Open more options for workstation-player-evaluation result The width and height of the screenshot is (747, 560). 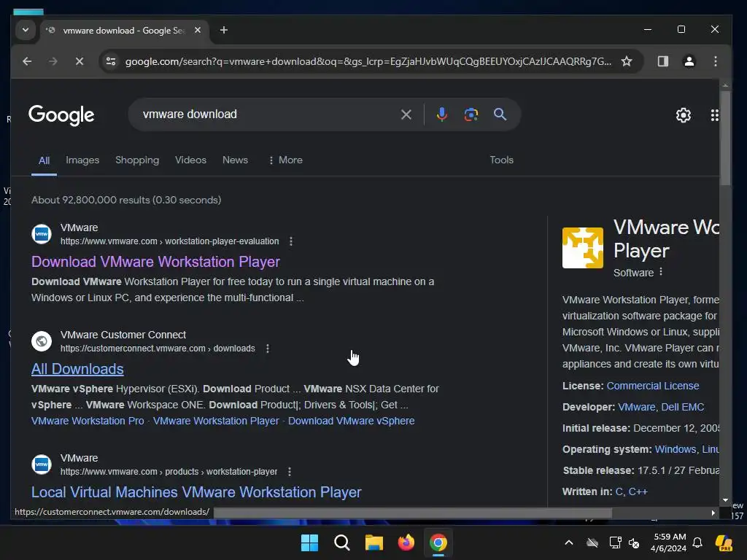[x=290, y=241]
